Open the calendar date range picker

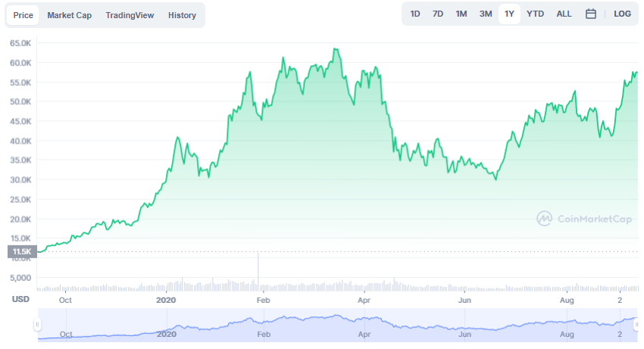click(591, 14)
